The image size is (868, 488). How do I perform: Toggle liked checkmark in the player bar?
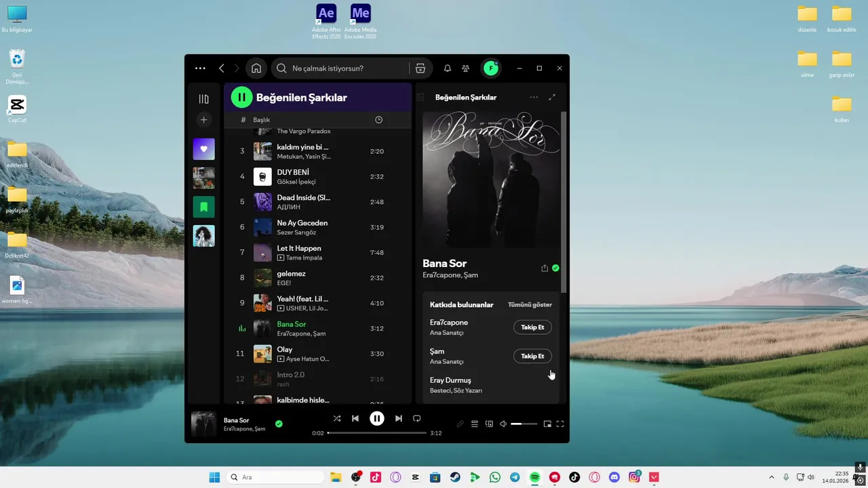[279, 424]
